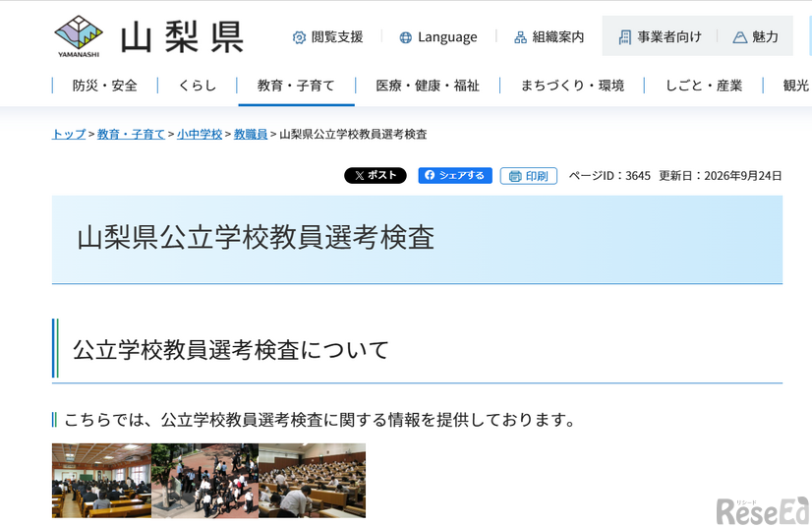The width and height of the screenshot is (812, 527).
Task: Click the 更新日：2026年9月24日 text
Action: point(721,176)
